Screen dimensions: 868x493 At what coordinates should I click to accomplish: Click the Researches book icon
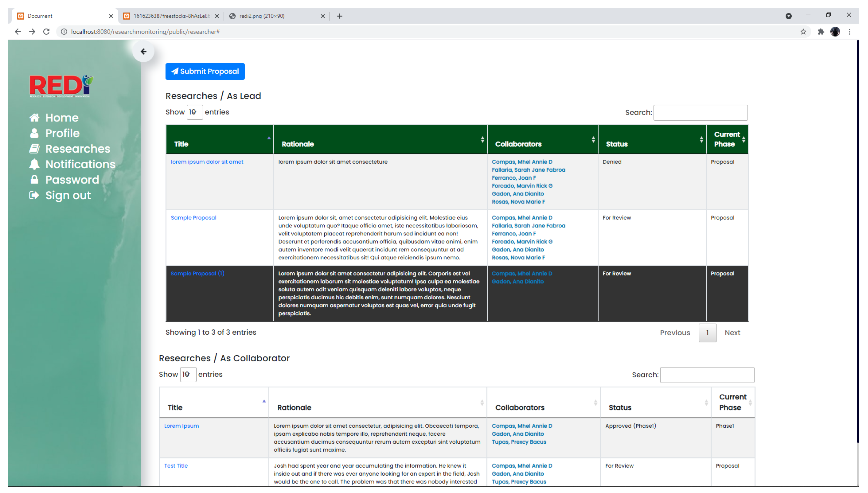click(34, 149)
